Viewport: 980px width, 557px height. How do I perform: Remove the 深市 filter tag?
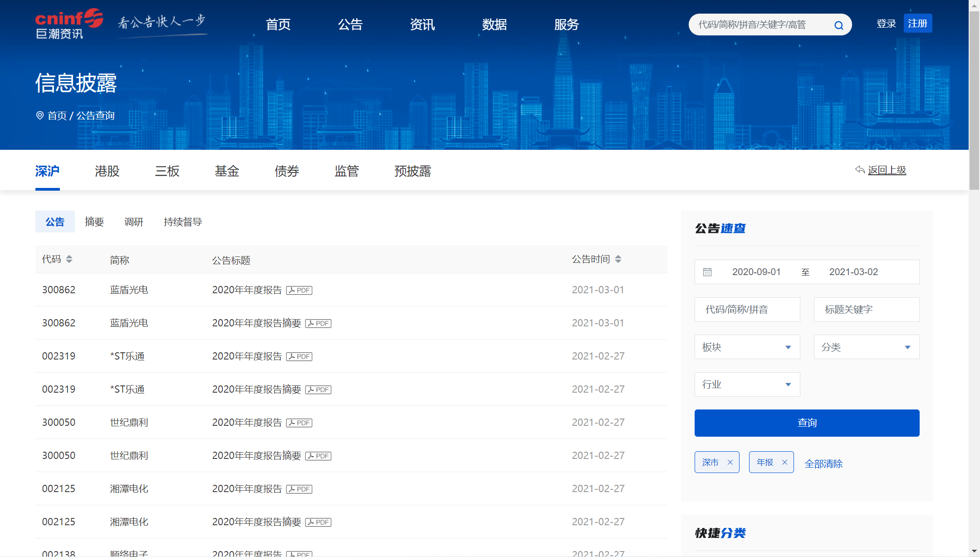click(x=730, y=462)
